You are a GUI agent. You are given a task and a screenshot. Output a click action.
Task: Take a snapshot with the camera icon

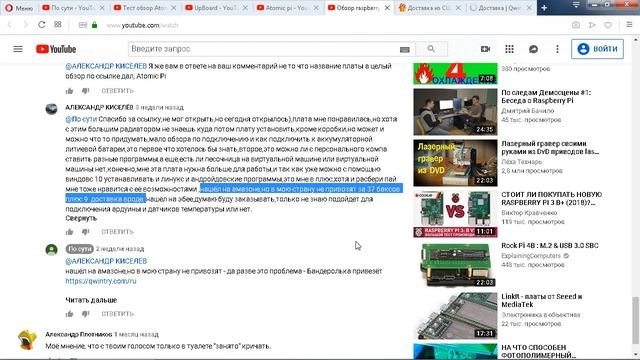point(576,25)
